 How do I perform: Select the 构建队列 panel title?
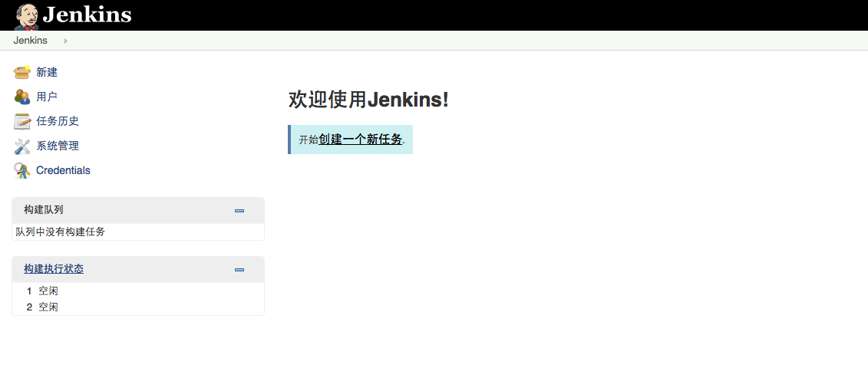pos(44,209)
